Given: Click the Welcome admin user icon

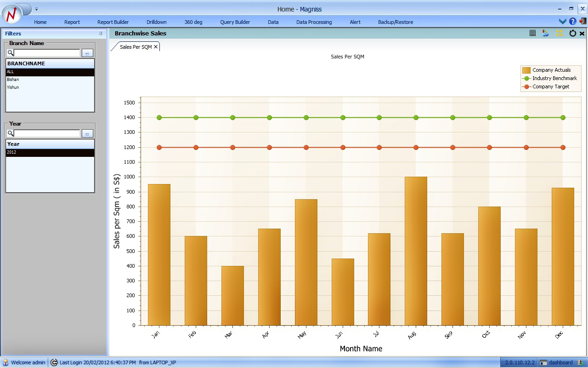Looking at the screenshot, I should pos(6,362).
